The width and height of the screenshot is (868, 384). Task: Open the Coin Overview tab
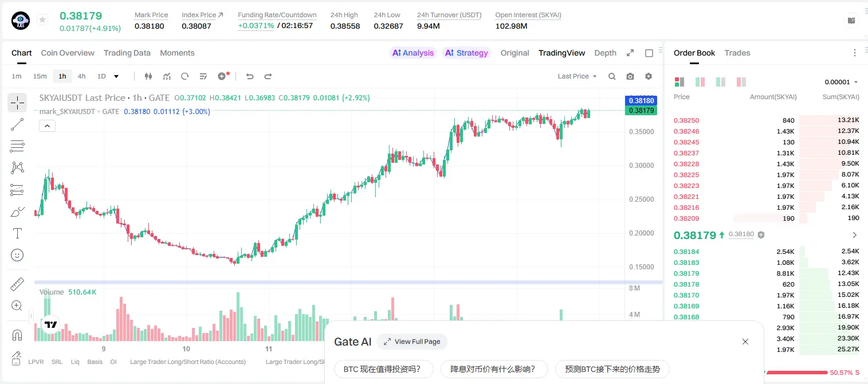68,53
